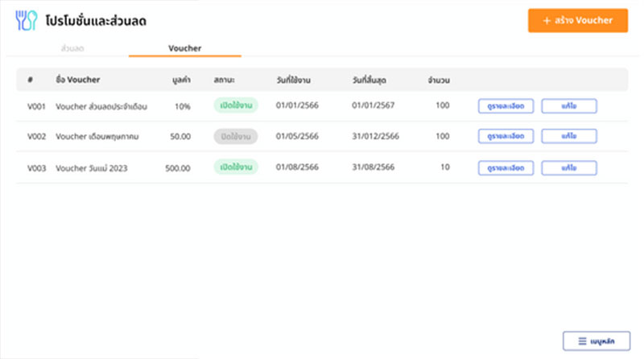
Task: Select the Voucher tab
Action: [x=184, y=48]
